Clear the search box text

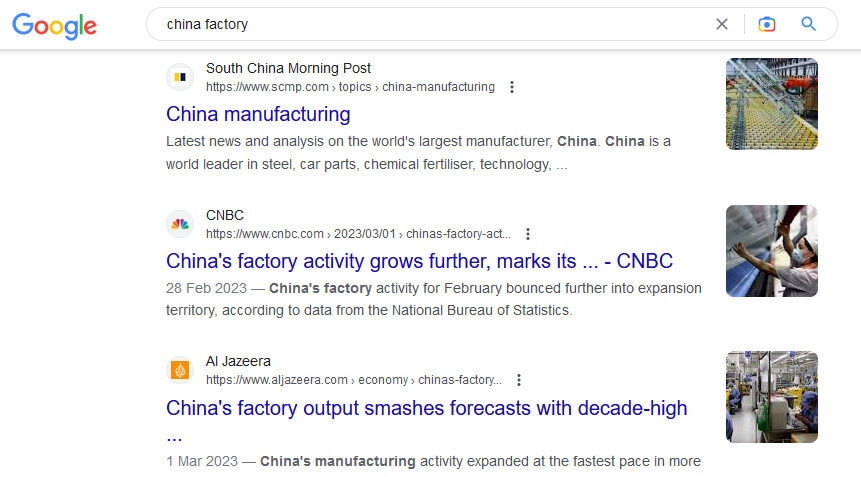click(722, 24)
